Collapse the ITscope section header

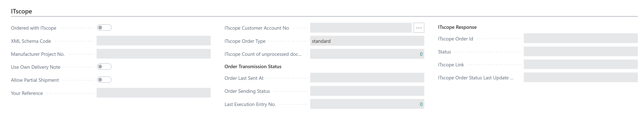coord(21,11)
